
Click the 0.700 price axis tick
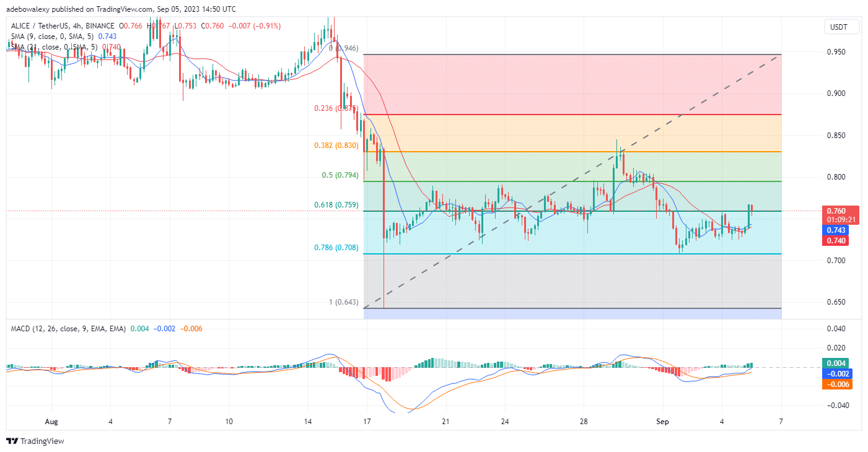click(836, 261)
